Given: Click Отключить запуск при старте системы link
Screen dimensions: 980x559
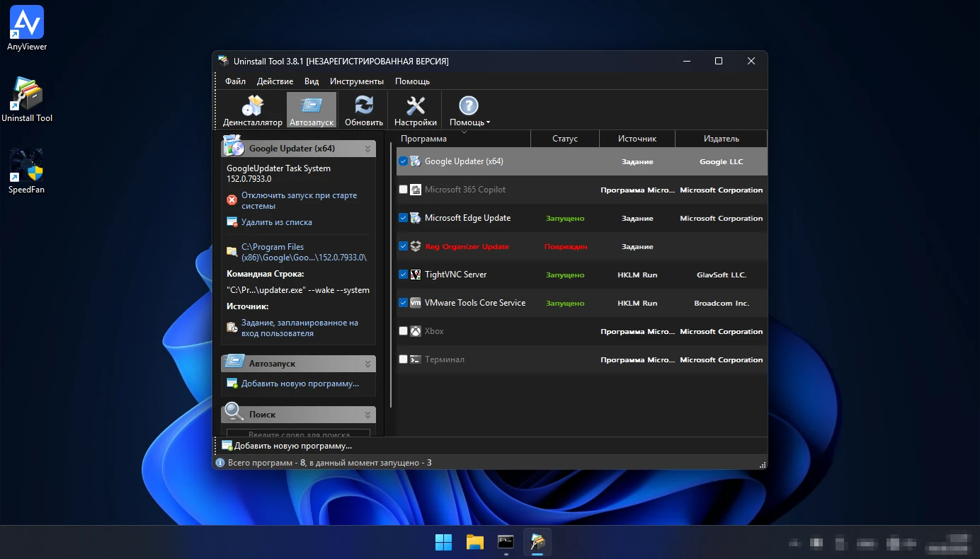Looking at the screenshot, I should 299,200.
